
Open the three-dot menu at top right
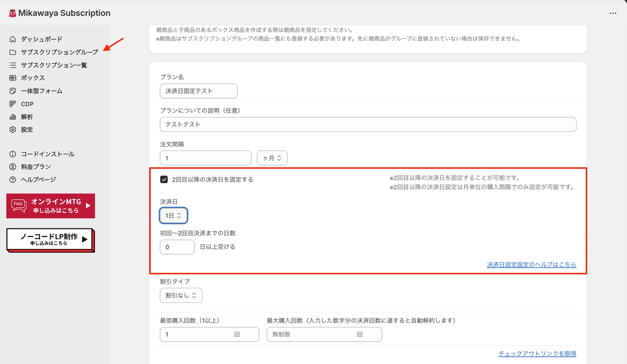[613, 13]
